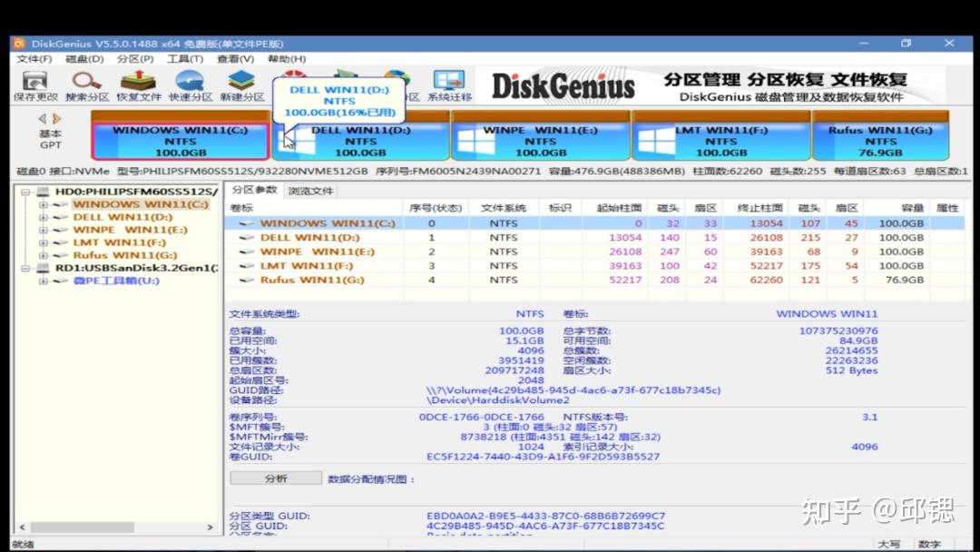
Task: Select DELL WIN11(D:) row in partition table
Action: 593,238
